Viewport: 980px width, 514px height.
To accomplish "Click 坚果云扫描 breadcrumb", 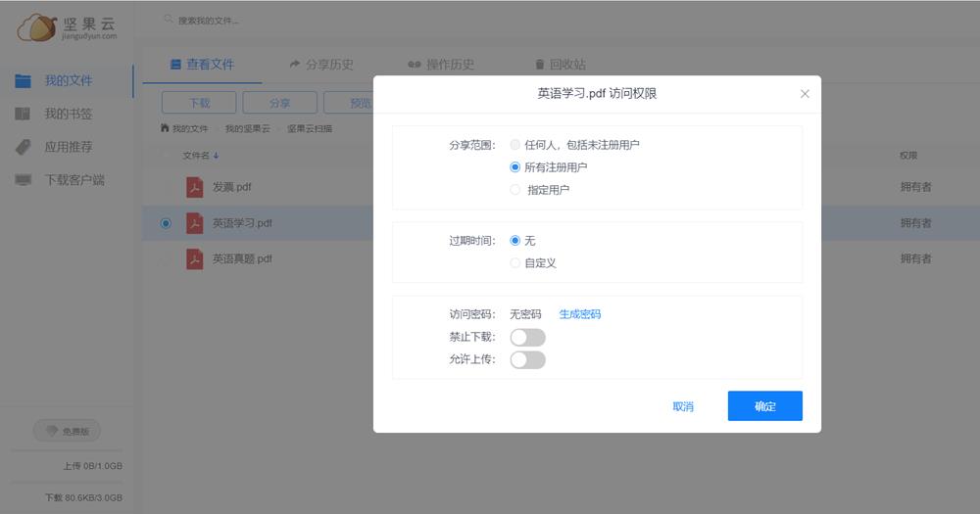I will pos(310,128).
